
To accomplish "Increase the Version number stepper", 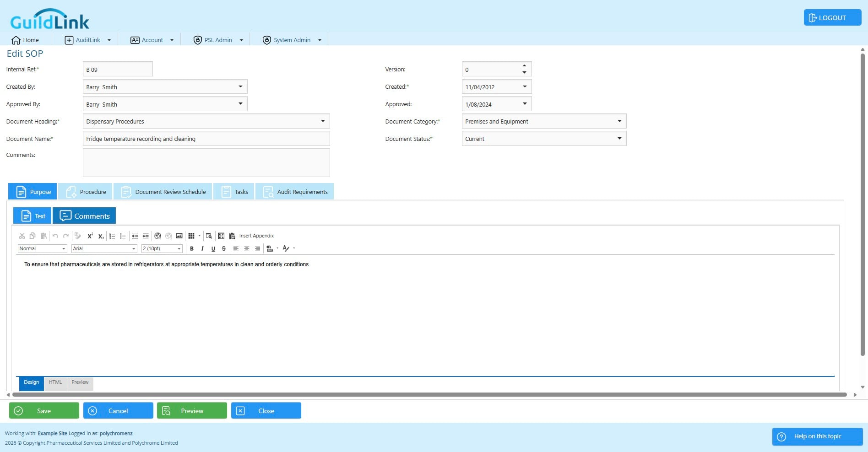I will tap(524, 66).
